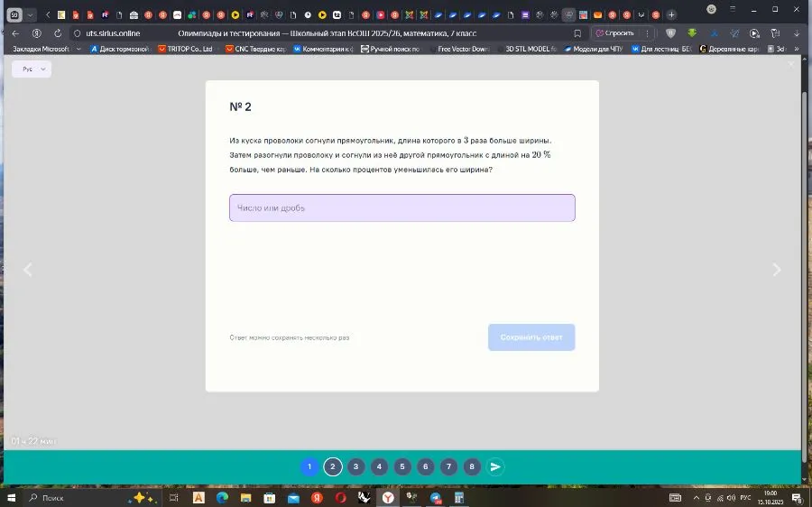Submit the test with the paper plane icon

point(495,466)
